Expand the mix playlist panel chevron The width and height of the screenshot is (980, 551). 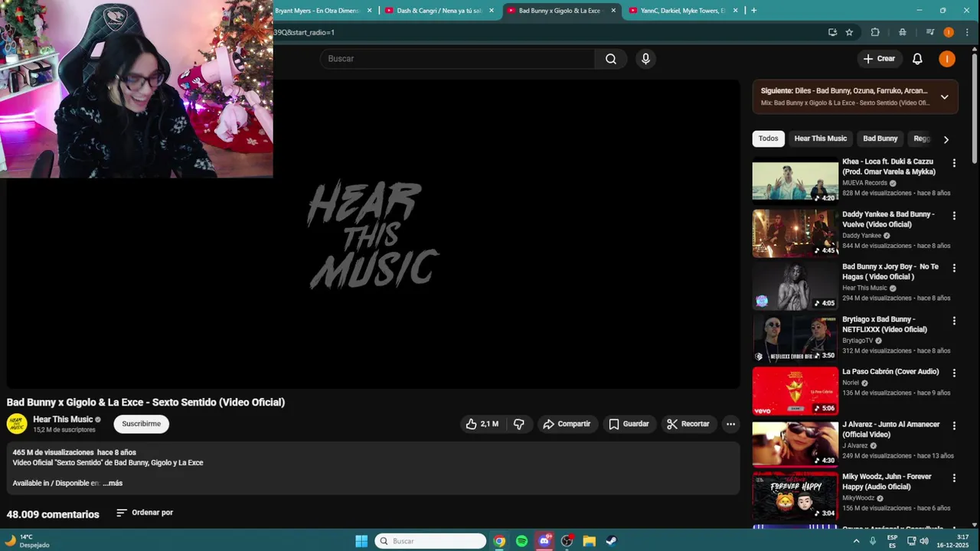tap(944, 97)
